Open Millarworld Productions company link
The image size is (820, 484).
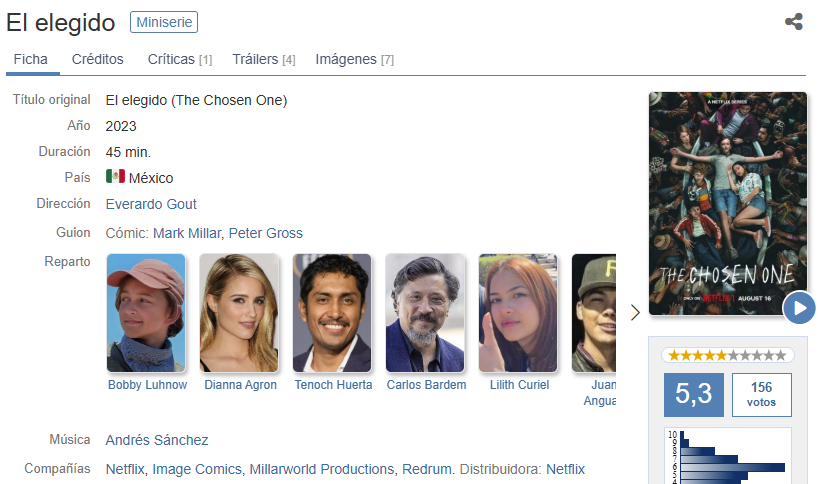322,469
